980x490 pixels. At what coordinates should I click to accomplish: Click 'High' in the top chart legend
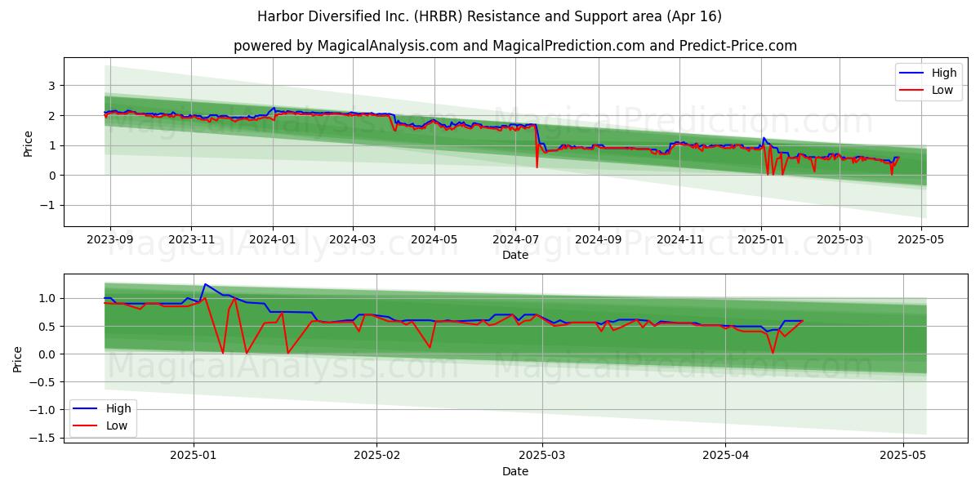pos(943,73)
